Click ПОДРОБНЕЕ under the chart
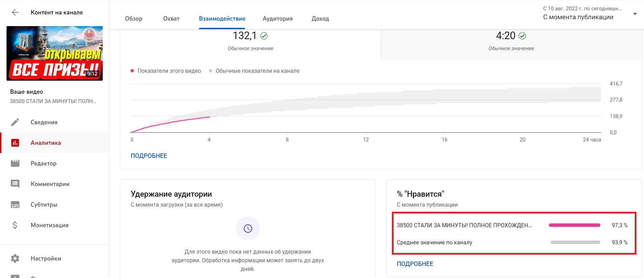The height and width of the screenshot is (278, 644). (x=149, y=156)
